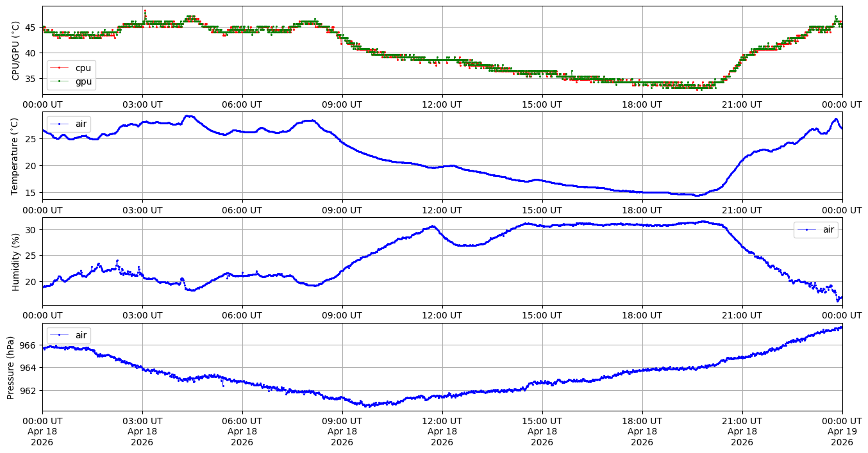Click the Pressure (hPa) y-axis label
The image size is (868, 453).
(x=11, y=367)
